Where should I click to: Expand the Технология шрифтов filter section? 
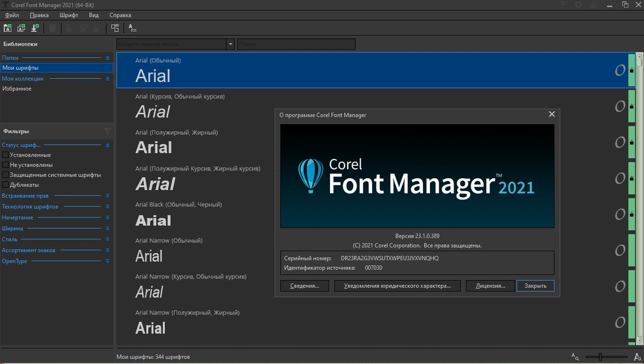[107, 207]
